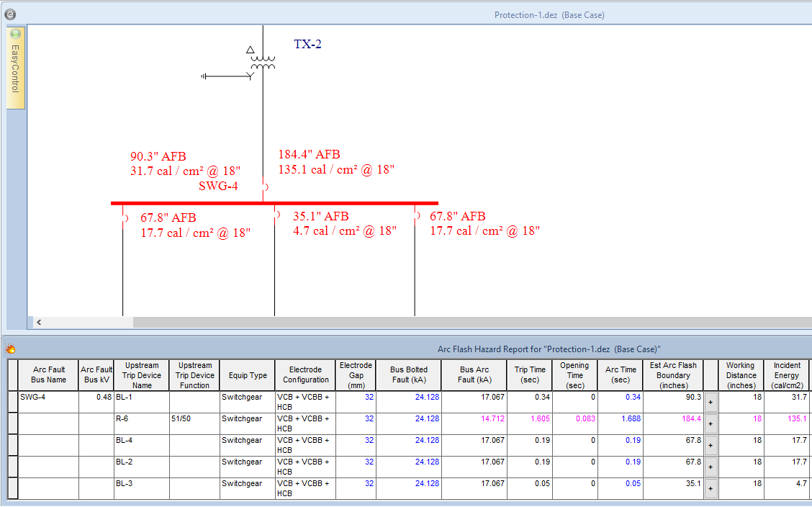Screen dimensions: 812x507
Task: Select the rightmost feeder breaker below SWG-4
Action: [x=416, y=214]
